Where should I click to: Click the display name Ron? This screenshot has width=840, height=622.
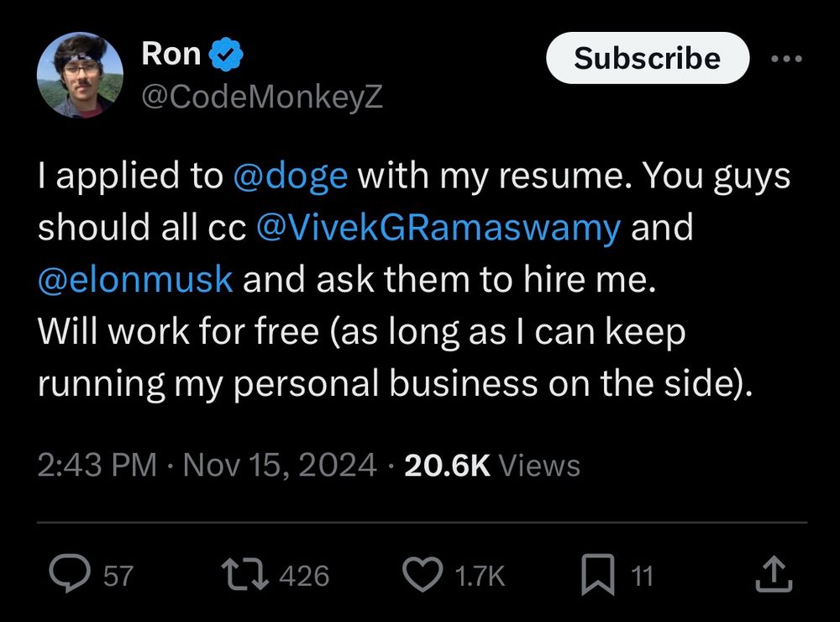[171, 54]
